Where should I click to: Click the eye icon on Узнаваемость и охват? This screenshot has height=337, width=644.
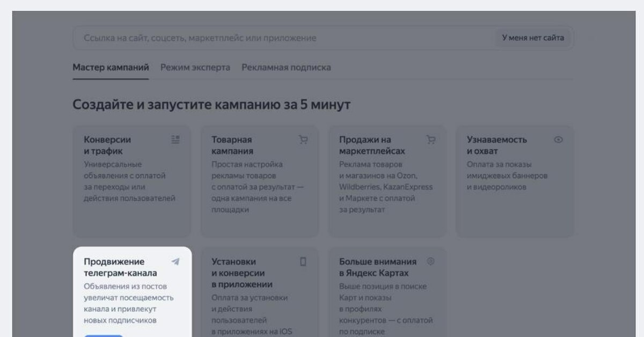click(x=558, y=140)
